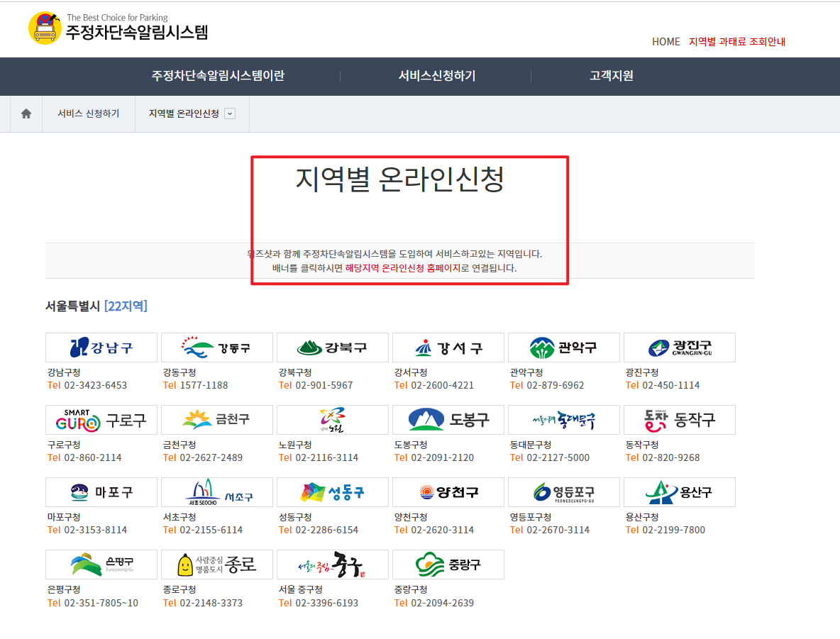Viewport: 840px width, 639px height.
Task: Click the parking system logo icon
Action: tap(45, 28)
